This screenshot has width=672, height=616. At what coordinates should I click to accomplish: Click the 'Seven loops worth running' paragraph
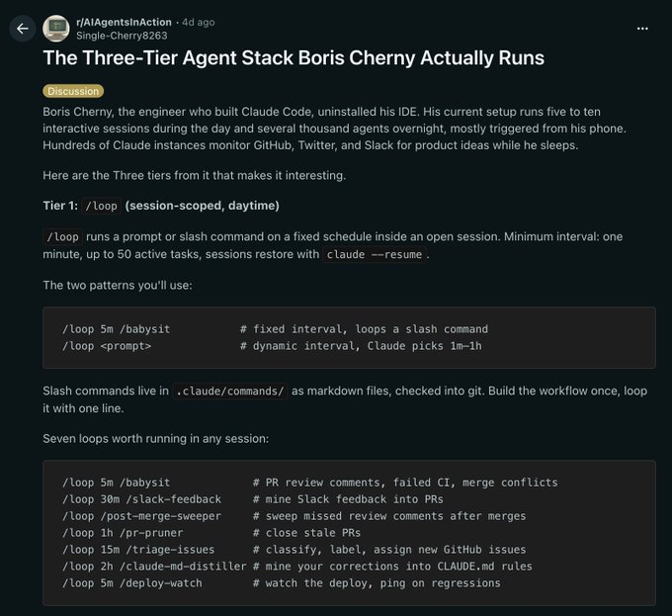click(156, 439)
